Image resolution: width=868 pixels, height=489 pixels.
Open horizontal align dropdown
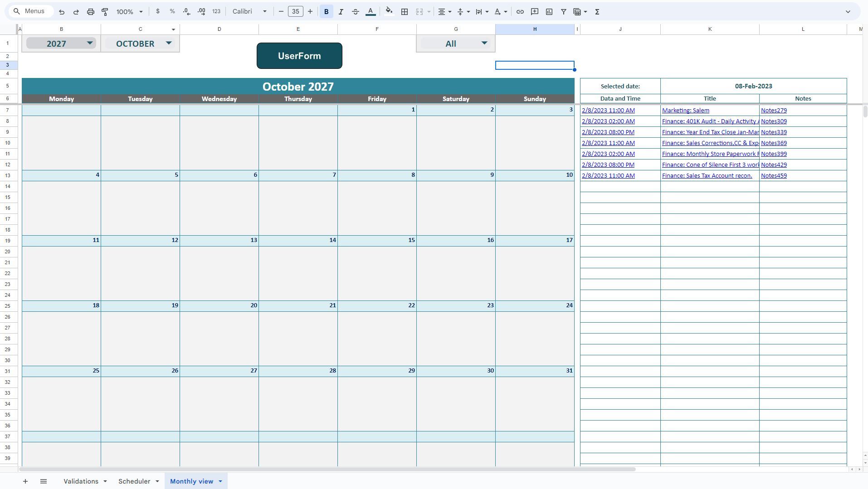point(444,12)
